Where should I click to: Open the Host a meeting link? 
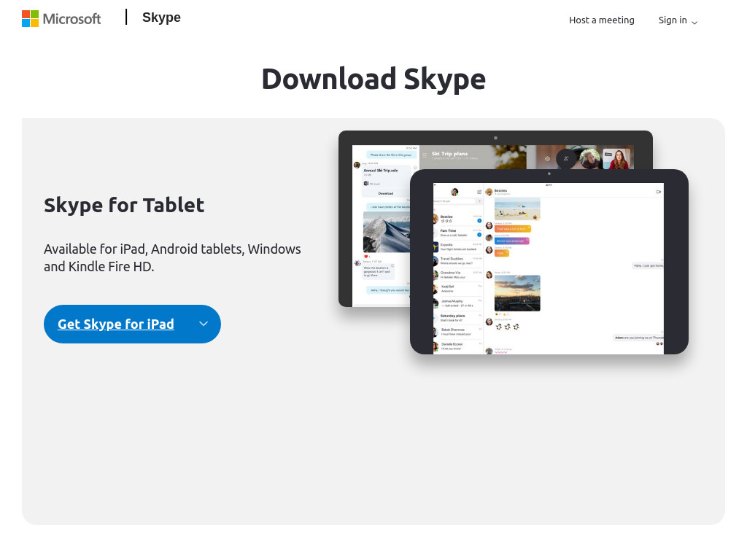601,20
